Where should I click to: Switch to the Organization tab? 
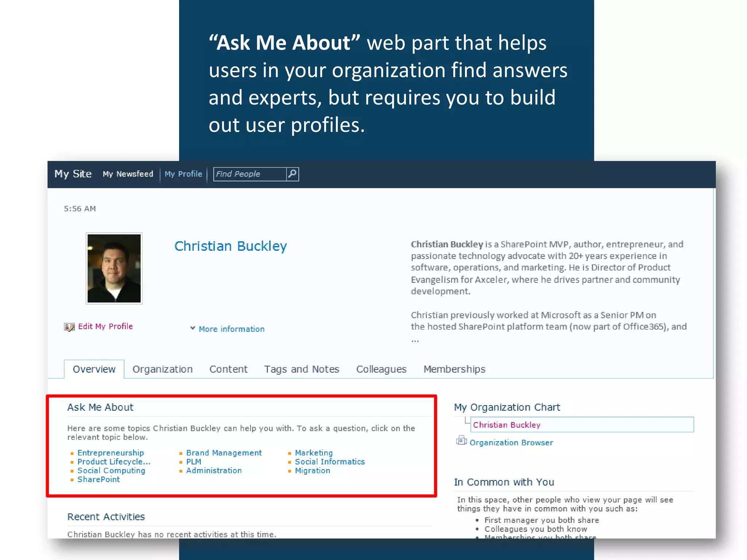pos(163,369)
